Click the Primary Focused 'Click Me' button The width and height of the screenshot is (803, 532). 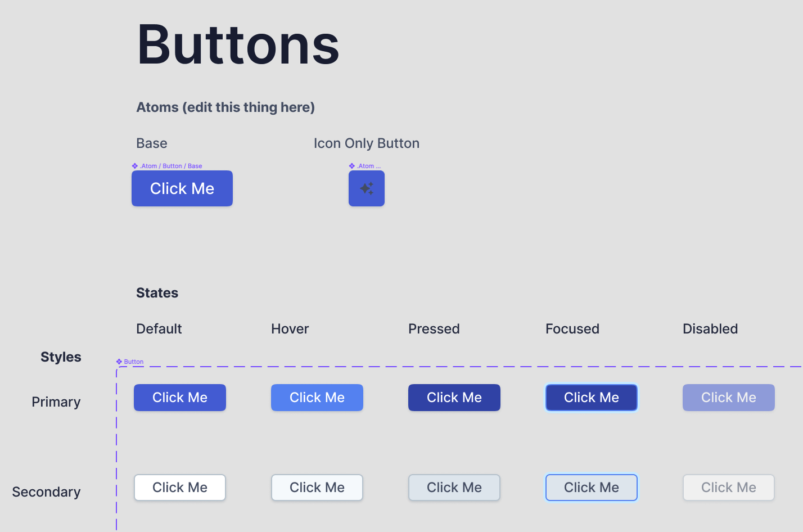[x=592, y=398]
